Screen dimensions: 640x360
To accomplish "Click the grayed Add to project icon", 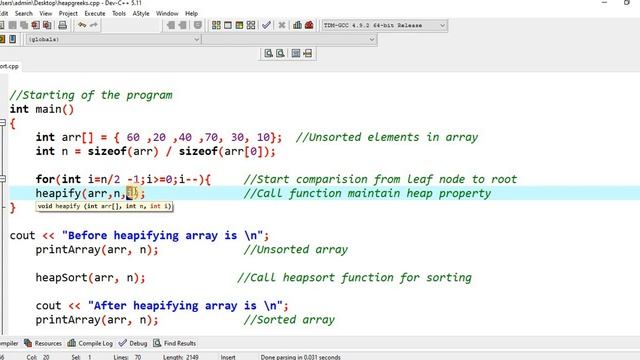I will (171, 25).
